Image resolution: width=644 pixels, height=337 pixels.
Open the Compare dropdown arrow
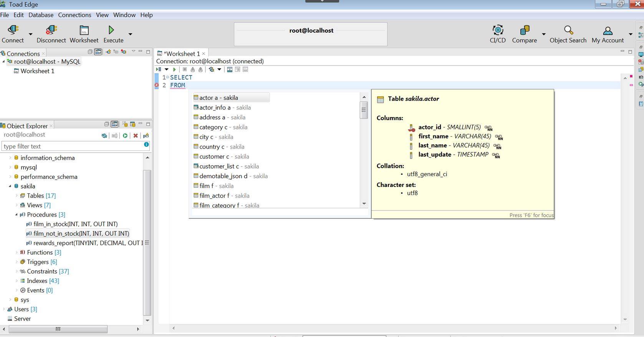543,34
